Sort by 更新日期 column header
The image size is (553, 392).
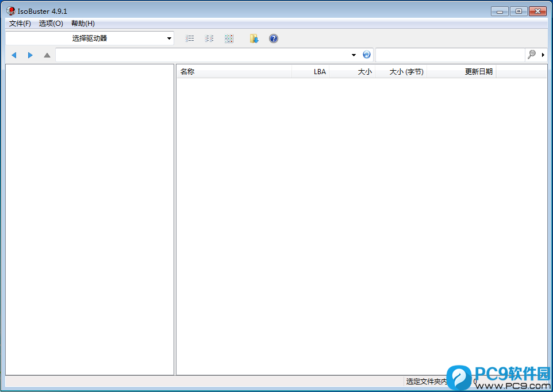click(461, 72)
